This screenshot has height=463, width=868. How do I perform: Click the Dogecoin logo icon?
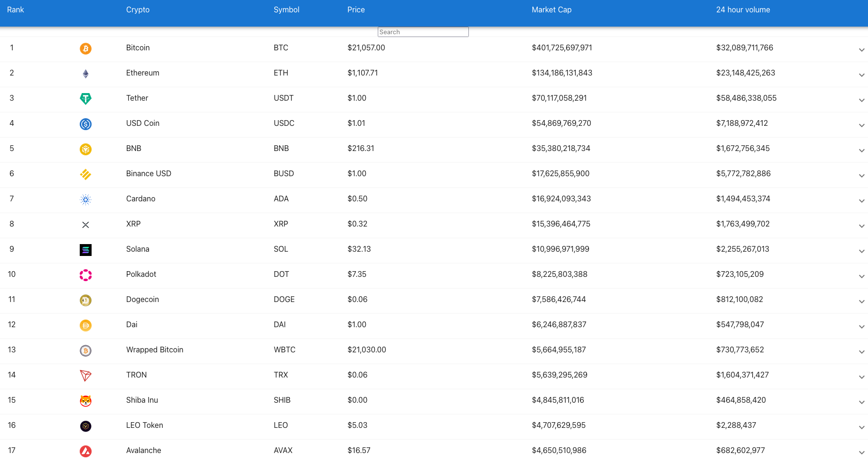point(85,300)
